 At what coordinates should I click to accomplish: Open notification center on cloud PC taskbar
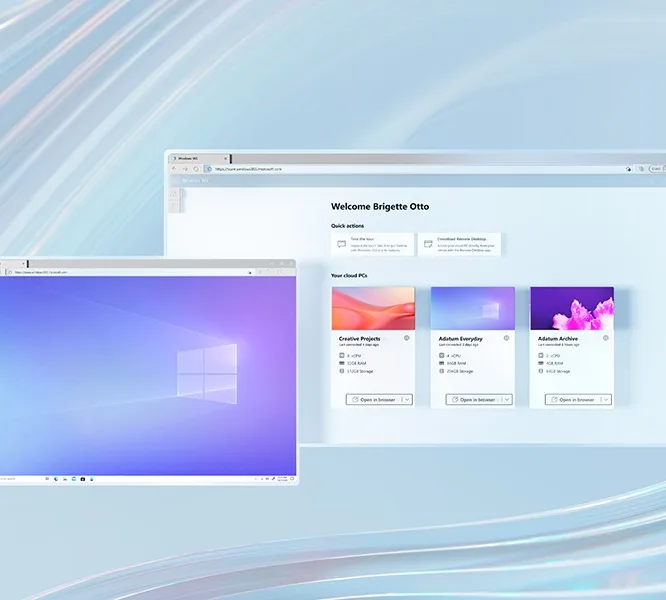pyautogui.click(x=292, y=479)
